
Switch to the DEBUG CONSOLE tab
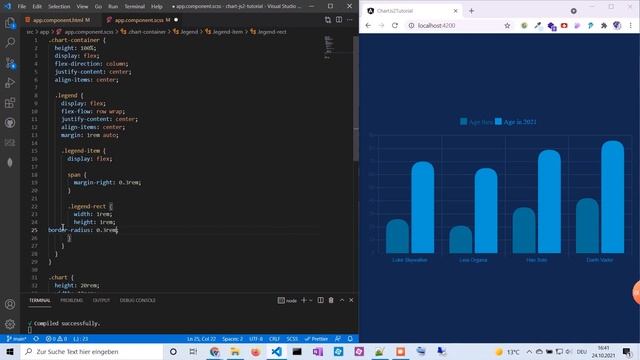pos(138,300)
